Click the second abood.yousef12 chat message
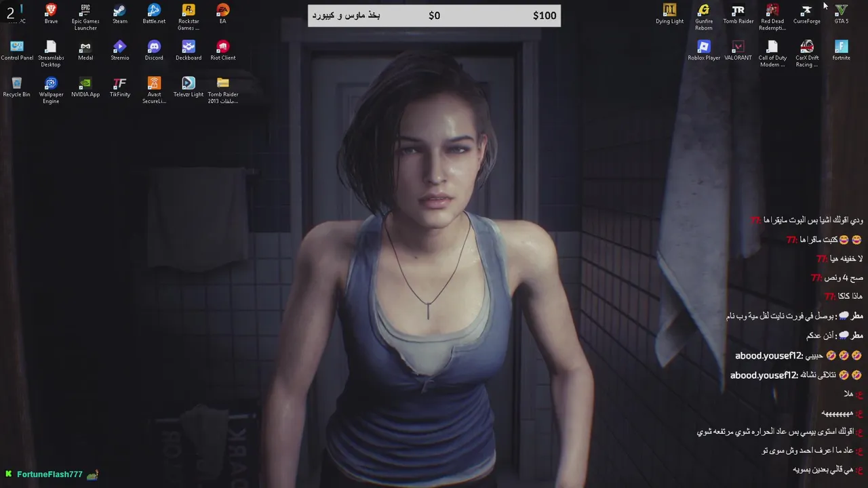This screenshot has height=488, width=868. (796, 375)
